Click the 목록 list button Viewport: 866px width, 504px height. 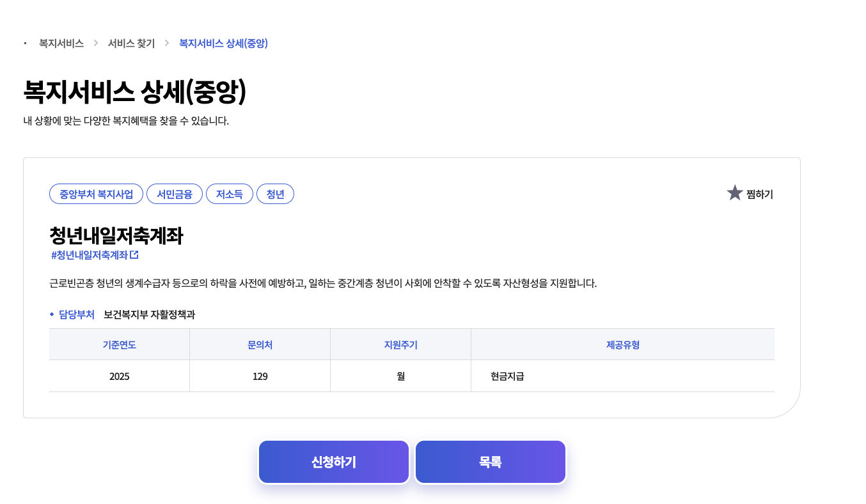point(490,461)
